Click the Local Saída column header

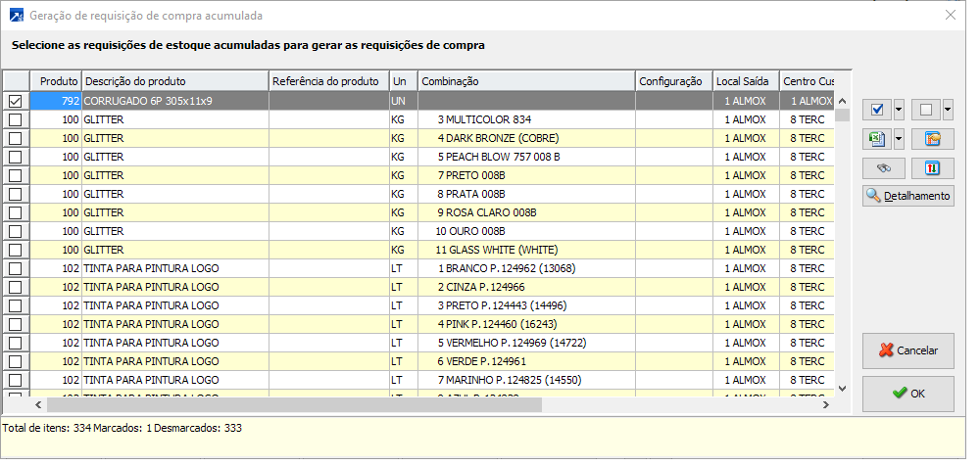[746, 81]
